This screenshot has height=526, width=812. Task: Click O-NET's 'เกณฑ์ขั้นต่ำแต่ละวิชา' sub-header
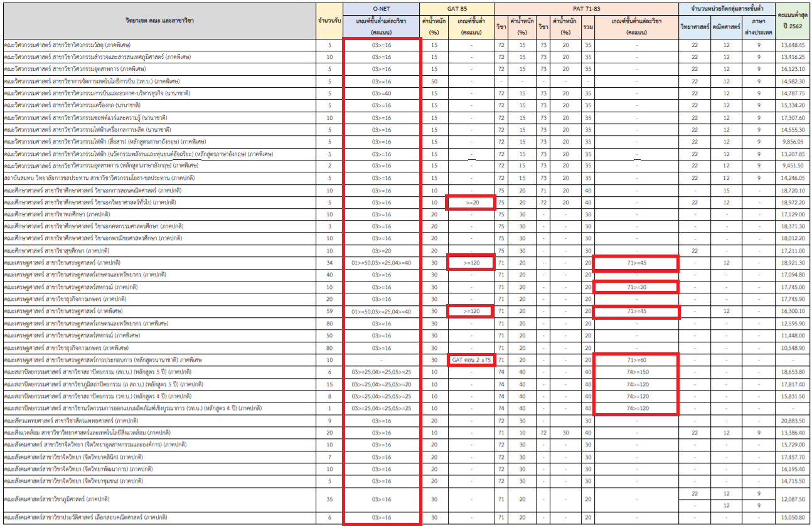click(382, 27)
